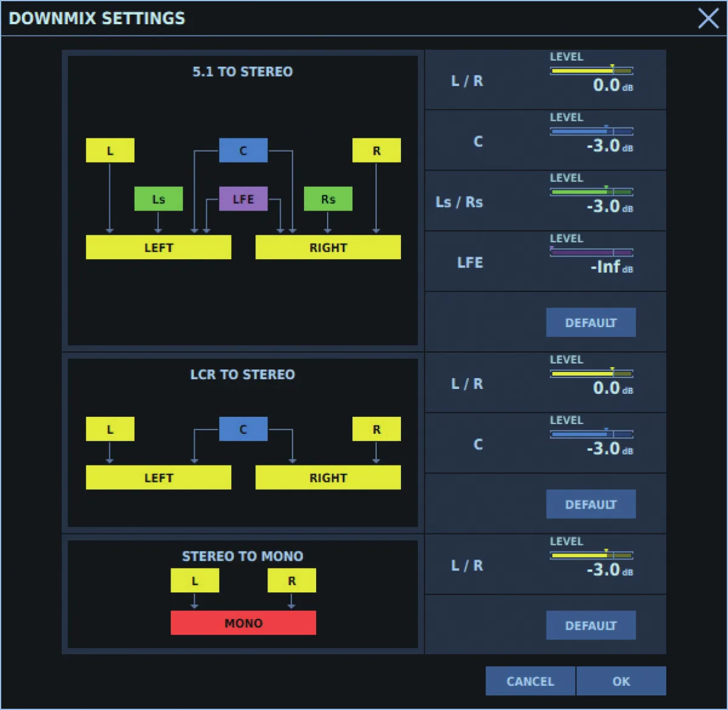Click the green Rs block in the 5.1 diagram
The height and width of the screenshot is (710, 728).
(x=328, y=199)
